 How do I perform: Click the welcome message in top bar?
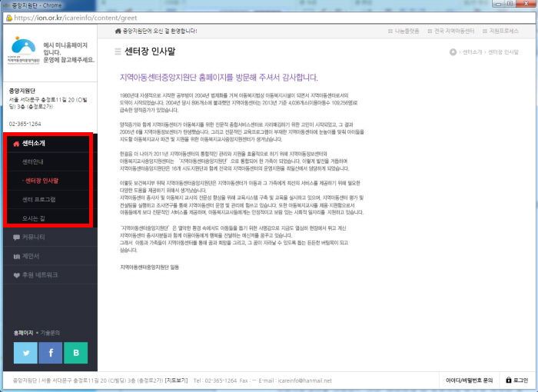click(x=160, y=31)
